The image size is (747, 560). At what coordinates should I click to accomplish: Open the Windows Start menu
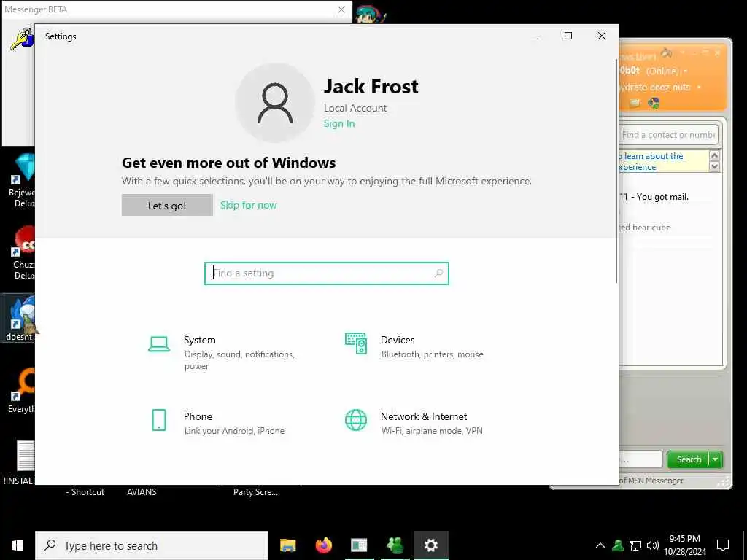tap(18, 545)
